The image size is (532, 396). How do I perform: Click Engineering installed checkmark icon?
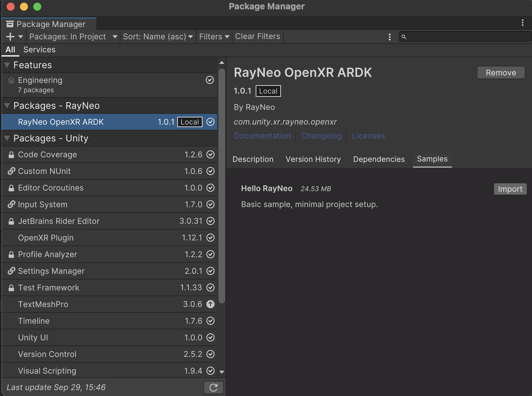click(x=210, y=80)
